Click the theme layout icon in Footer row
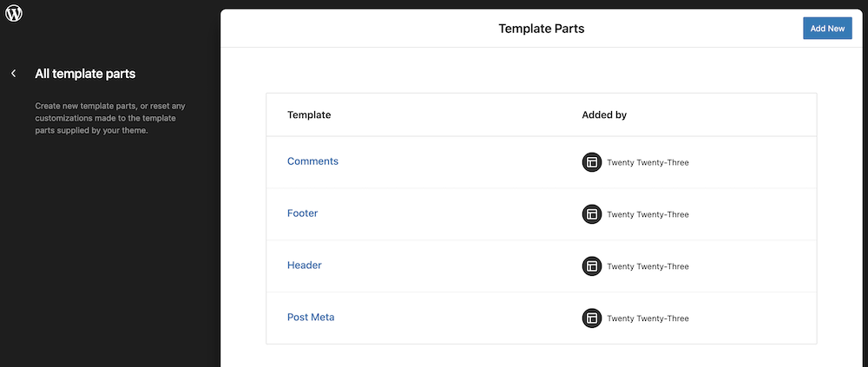868x367 pixels. tap(592, 214)
